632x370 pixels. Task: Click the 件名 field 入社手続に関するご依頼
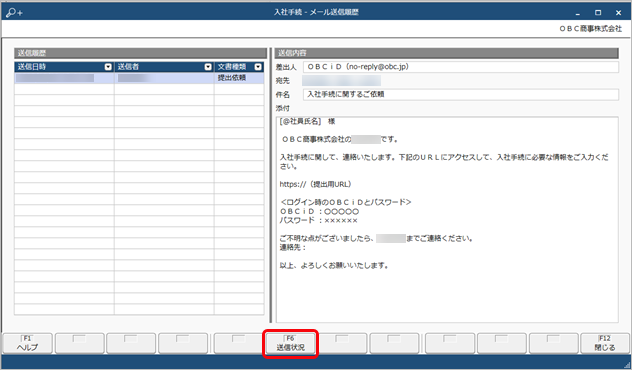point(461,94)
